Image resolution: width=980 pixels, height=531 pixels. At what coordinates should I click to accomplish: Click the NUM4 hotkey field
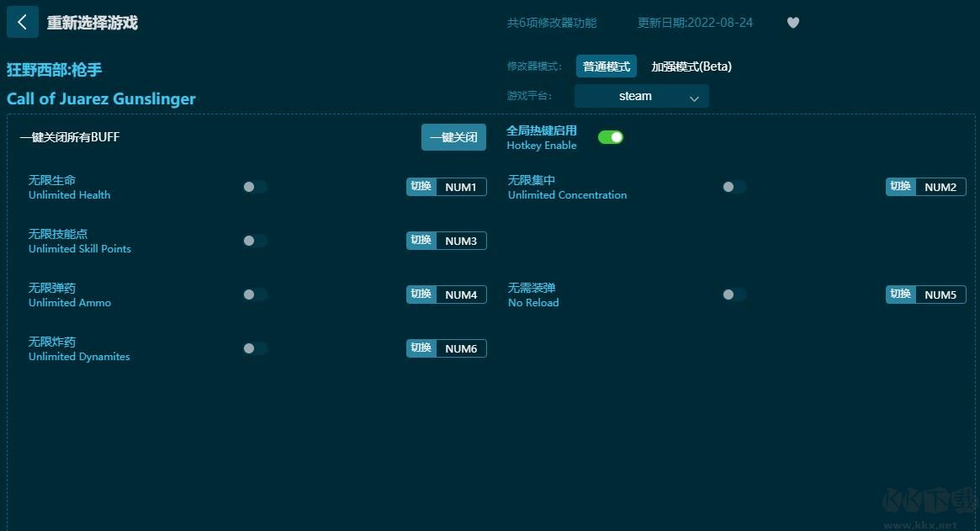[x=461, y=295]
